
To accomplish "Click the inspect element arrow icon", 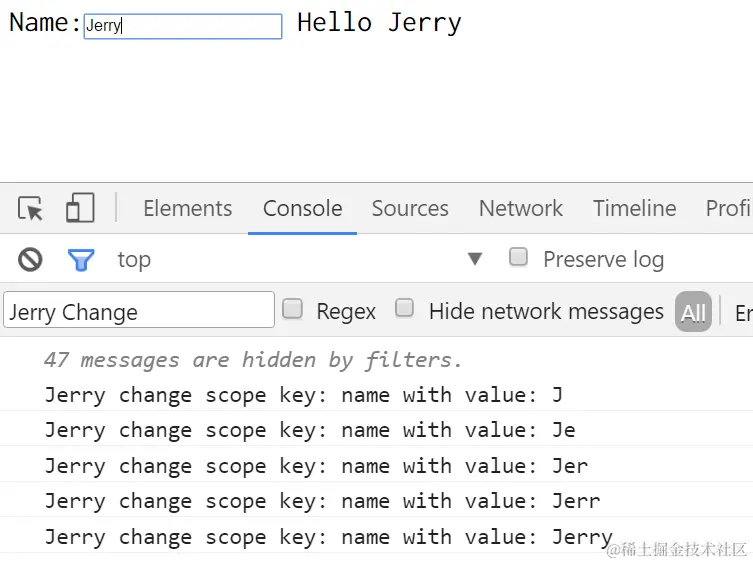I will tap(31, 208).
